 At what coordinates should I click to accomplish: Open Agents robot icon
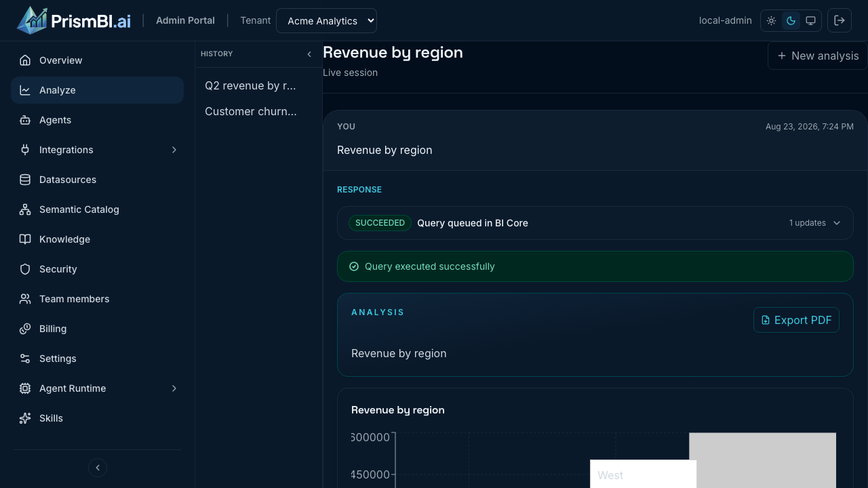25,120
